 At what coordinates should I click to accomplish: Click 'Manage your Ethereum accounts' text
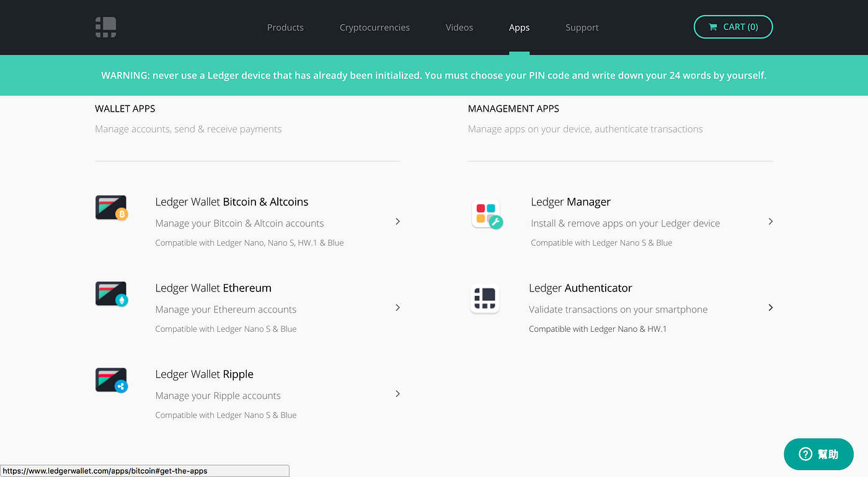point(226,310)
